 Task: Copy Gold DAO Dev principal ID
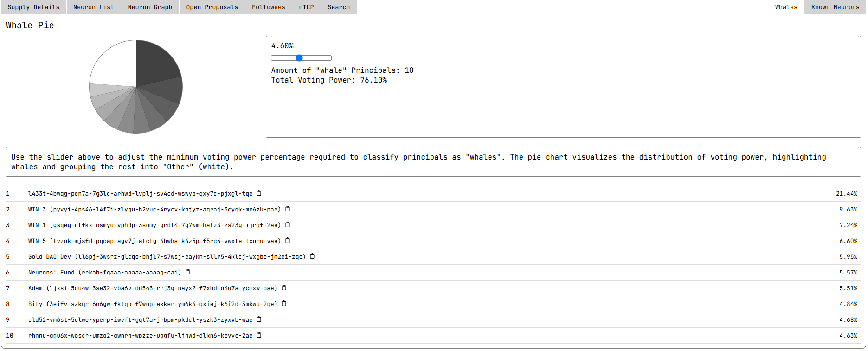312,256
